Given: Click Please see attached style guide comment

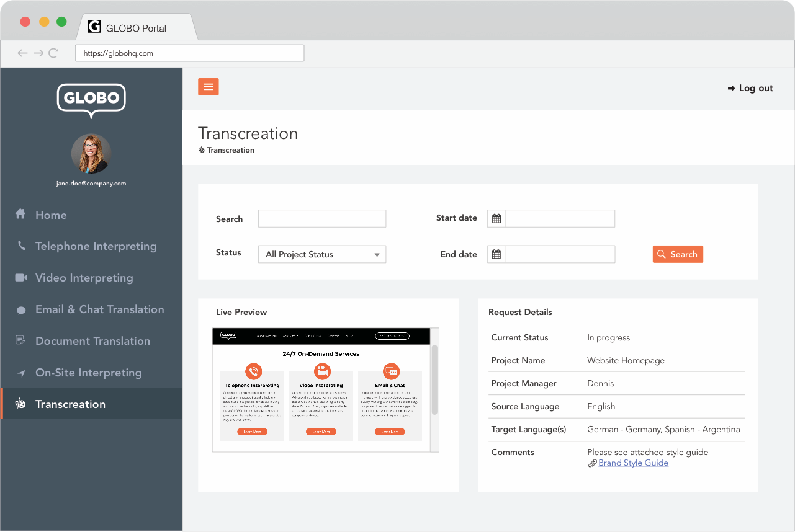Looking at the screenshot, I should point(647,453).
